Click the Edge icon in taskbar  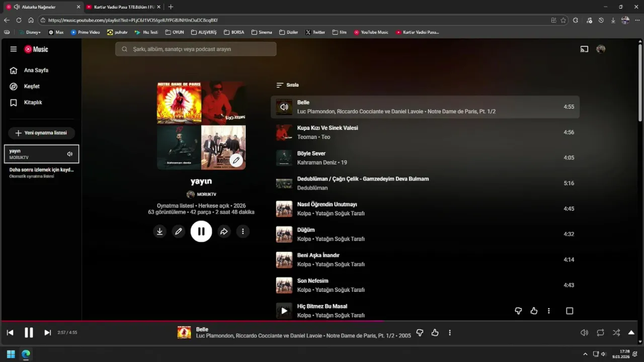26,354
